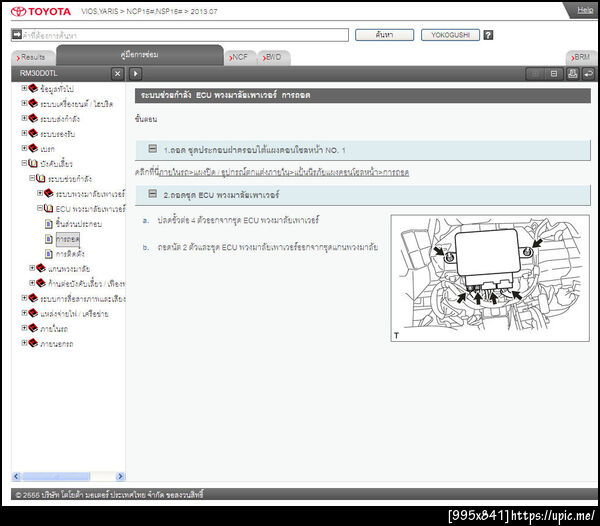Click the tree scrollbar right arrow
The height and width of the screenshot is (526, 600).
coord(120,476)
